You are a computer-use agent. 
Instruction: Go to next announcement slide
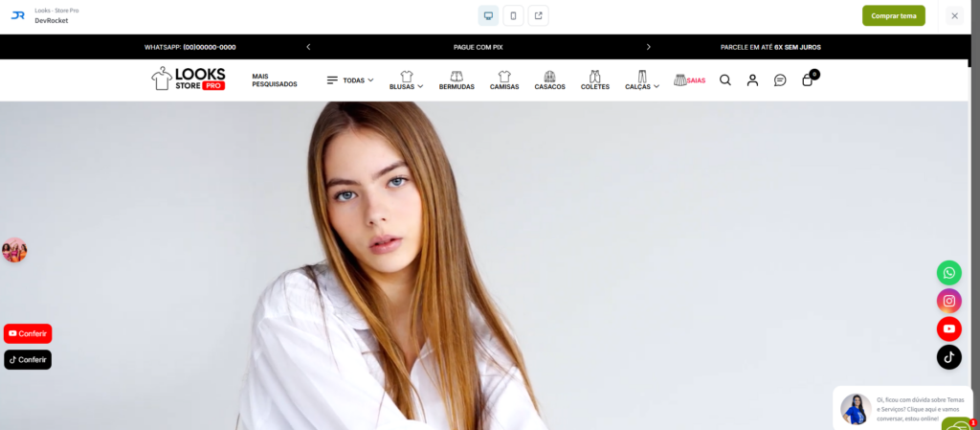[648, 47]
